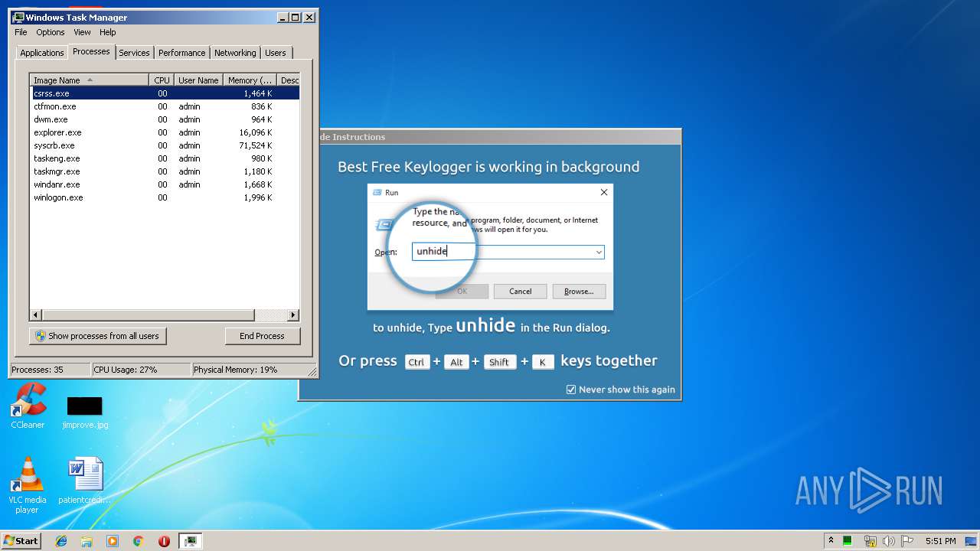Click Browse in Run dialog image

point(579,292)
